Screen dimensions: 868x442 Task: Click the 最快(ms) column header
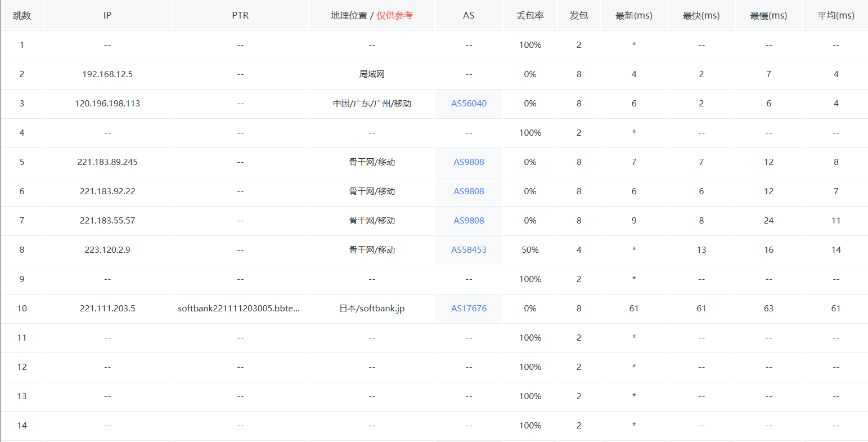(701, 16)
